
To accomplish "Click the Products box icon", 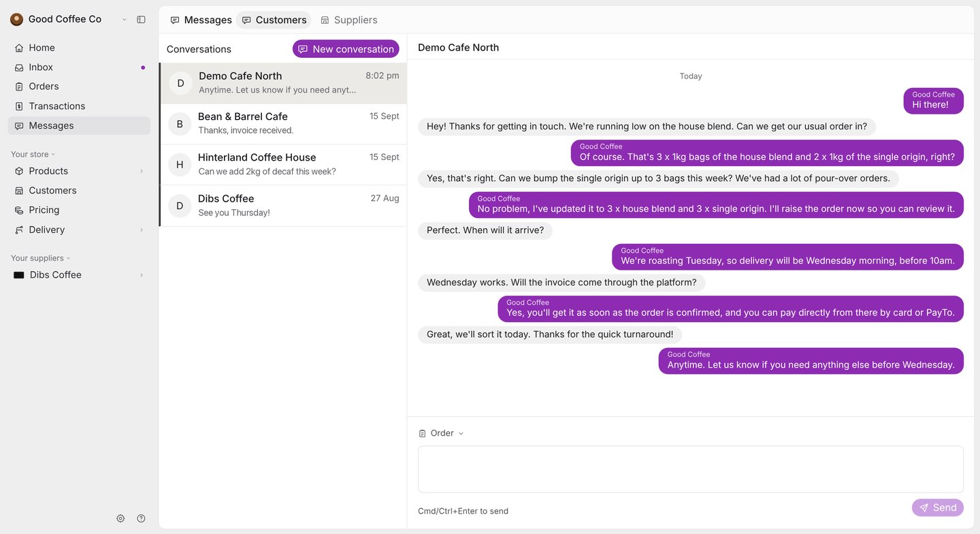I will 19,171.
